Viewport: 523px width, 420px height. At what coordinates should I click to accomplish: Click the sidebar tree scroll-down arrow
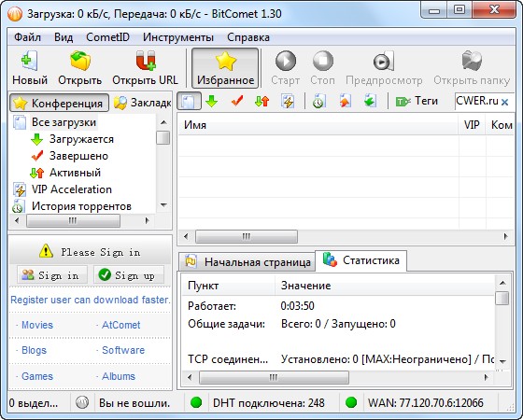click(x=163, y=205)
